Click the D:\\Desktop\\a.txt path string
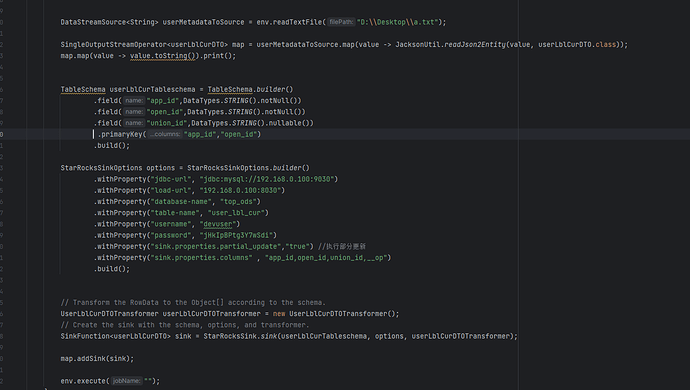 [397, 22]
